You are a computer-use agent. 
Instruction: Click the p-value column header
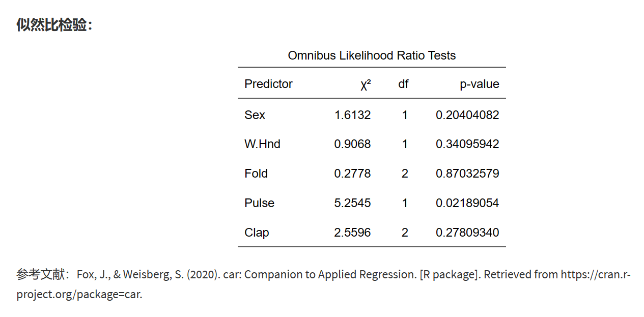479,84
